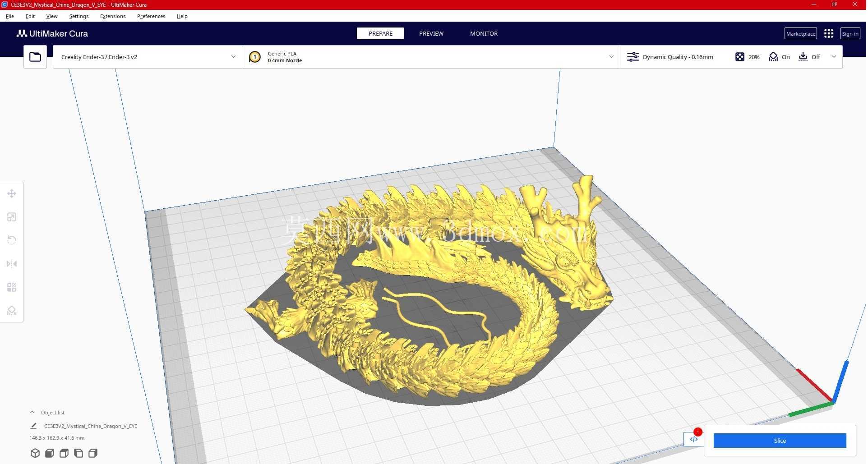Screen dimensions: 868x464
Task: Switch to the MONITOR stage
Action: 484,33
